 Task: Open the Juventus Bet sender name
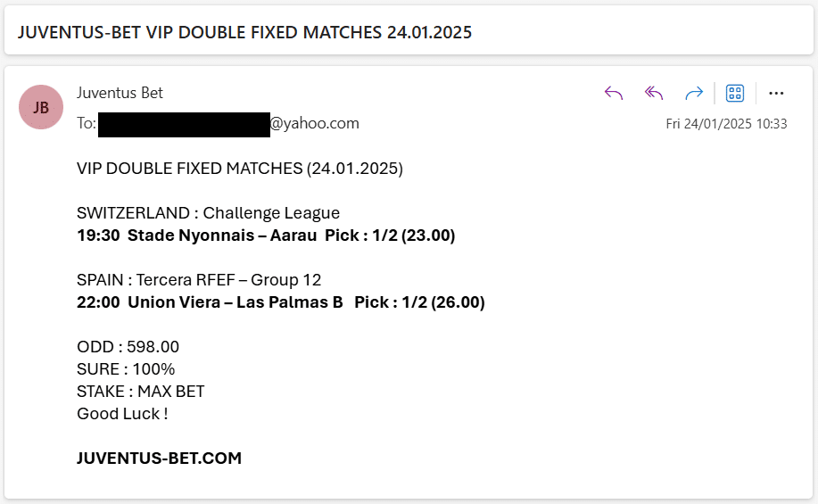point(120,93)
